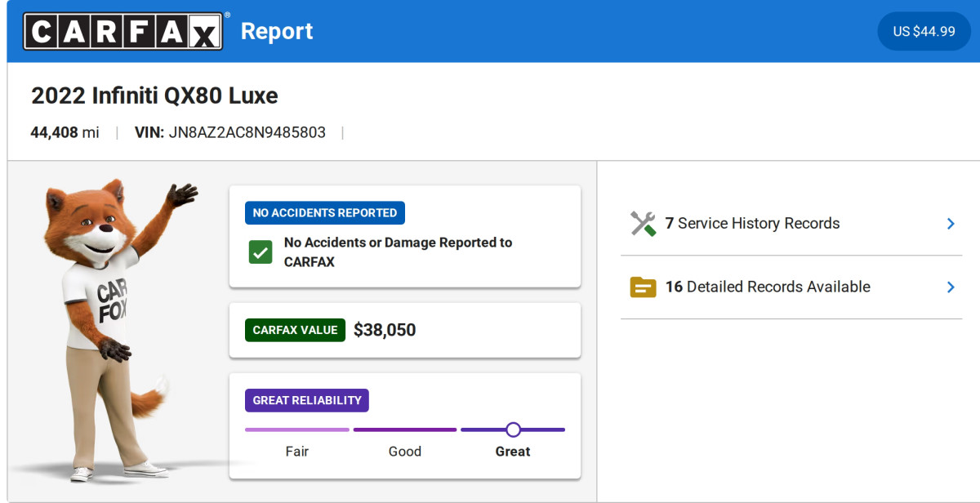The image size is (980, 503).
Task: Click the VIN number JN8AZ2AC8N9485803
Action: pos(247,132)
